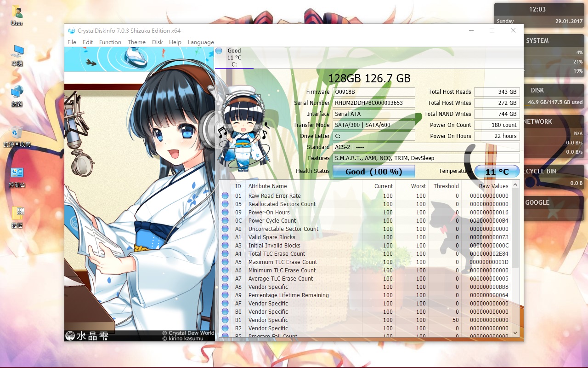Viewport: 588px width, 368px height.
Task: Open the Edit menu
Action: (88, 42)
